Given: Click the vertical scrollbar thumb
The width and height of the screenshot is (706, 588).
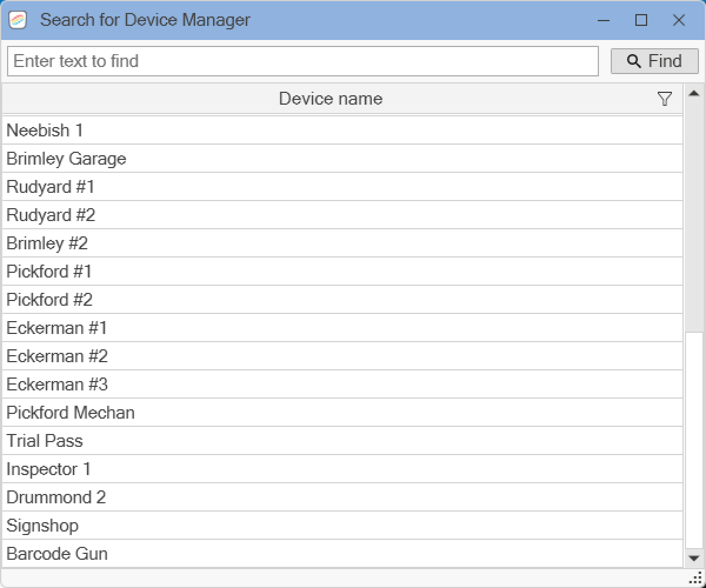Looking at the screenshot, I should 694,440.
